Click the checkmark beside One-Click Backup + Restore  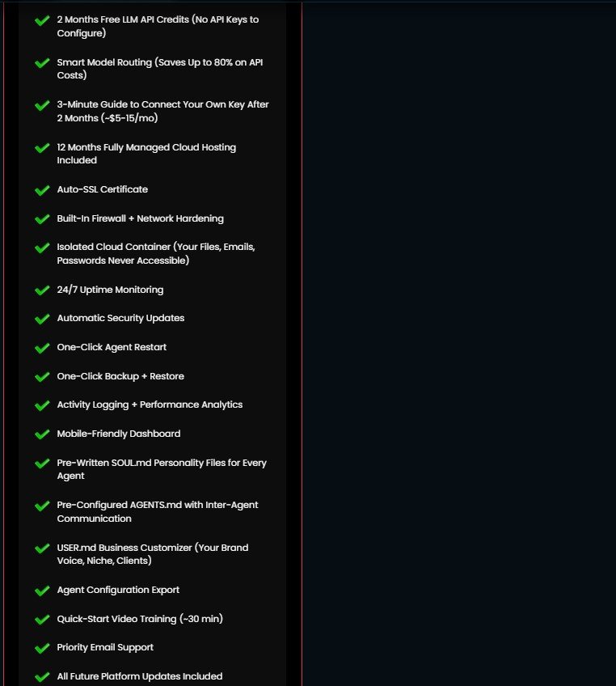point(42,377)
